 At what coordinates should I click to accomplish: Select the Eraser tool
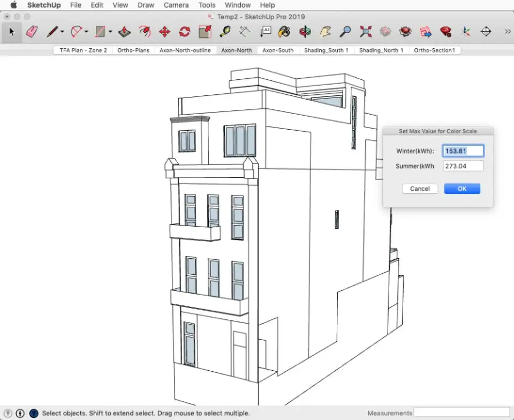(x=32, y=32)
